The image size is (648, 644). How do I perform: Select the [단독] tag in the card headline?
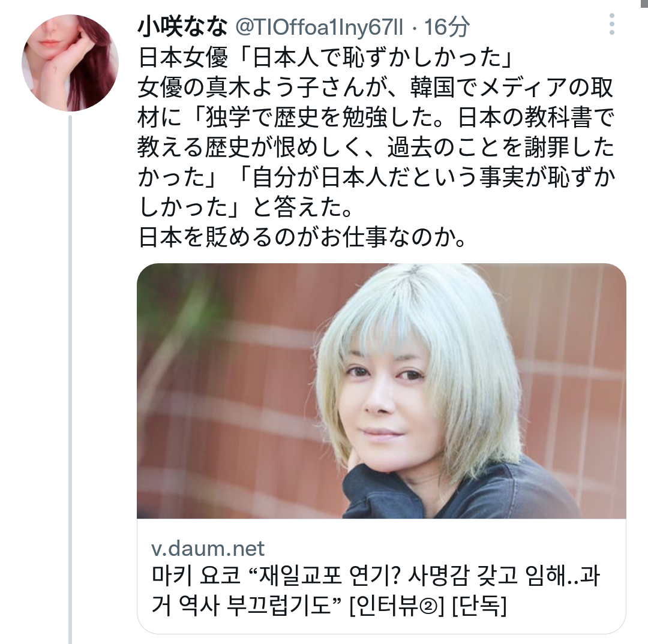click(480, 606)
